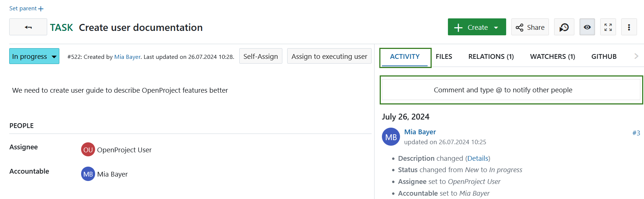Click the MB accountable avatar

(x=88, y=174)
